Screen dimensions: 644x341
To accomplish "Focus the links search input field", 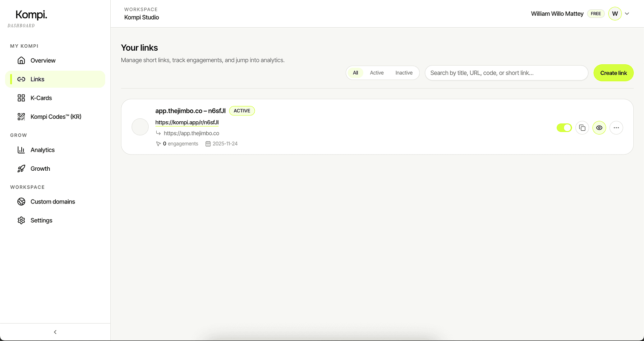I will pos(506,73).
